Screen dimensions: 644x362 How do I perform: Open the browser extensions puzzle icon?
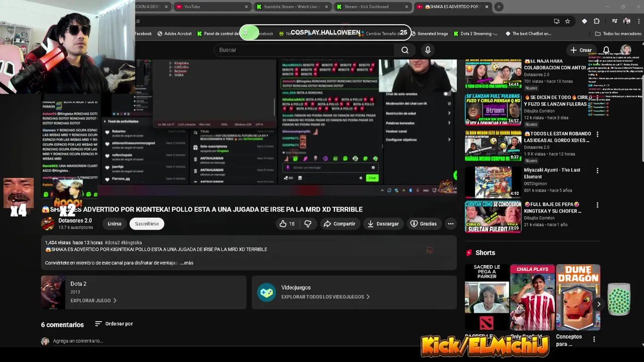tap(597, 21)
